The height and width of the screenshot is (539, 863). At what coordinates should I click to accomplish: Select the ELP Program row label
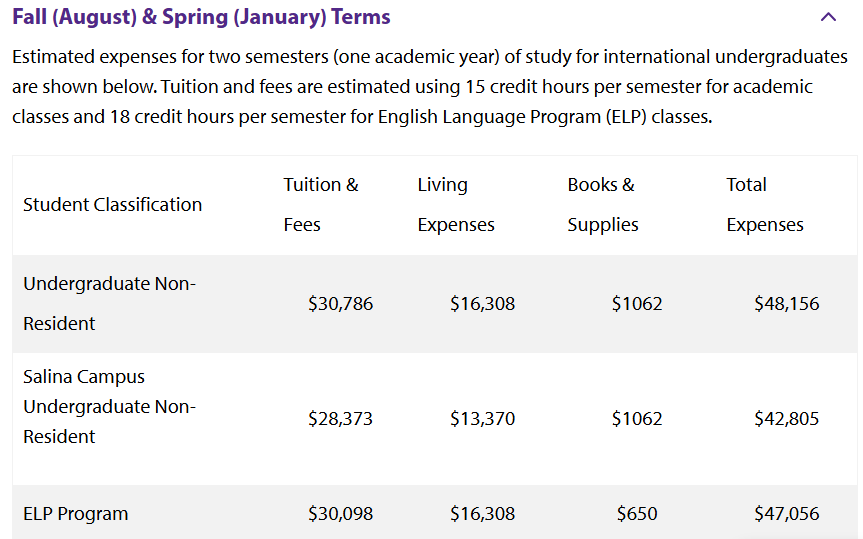click(x=76, y=514)
